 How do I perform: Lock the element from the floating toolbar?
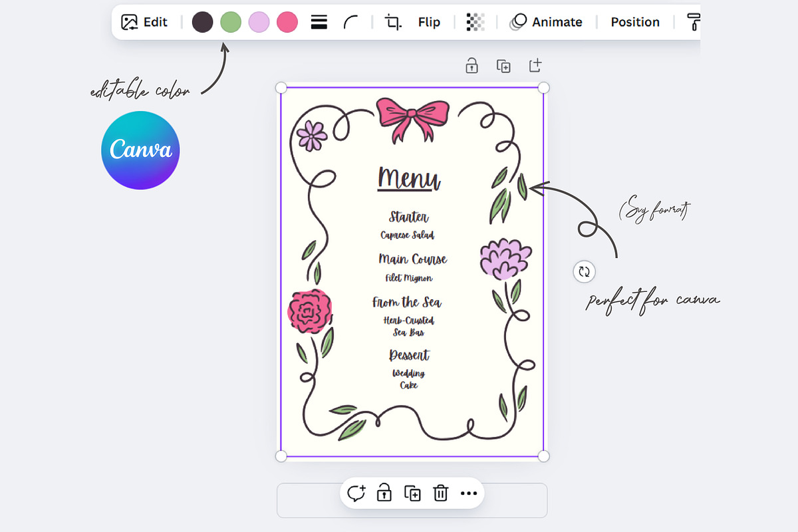384,493
